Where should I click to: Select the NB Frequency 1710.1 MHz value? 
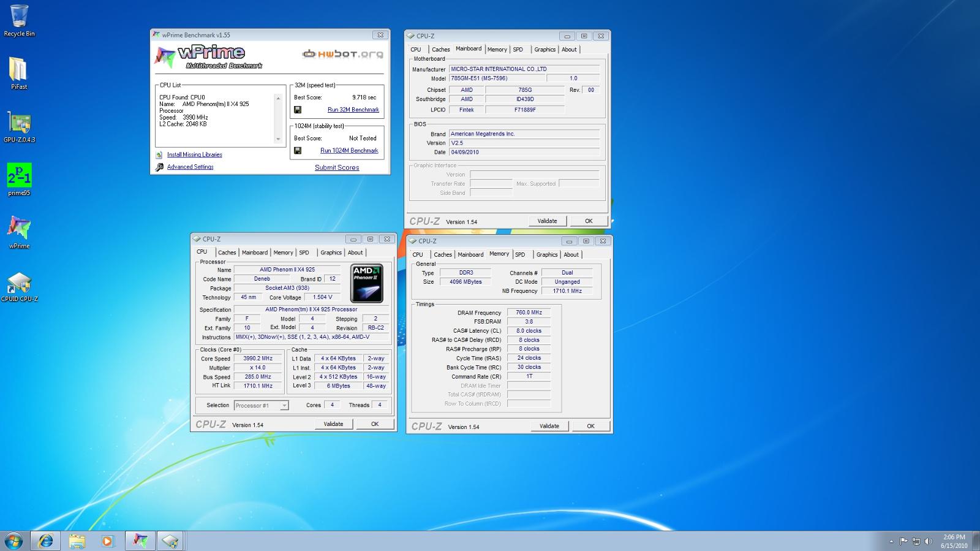coord(567,291)
